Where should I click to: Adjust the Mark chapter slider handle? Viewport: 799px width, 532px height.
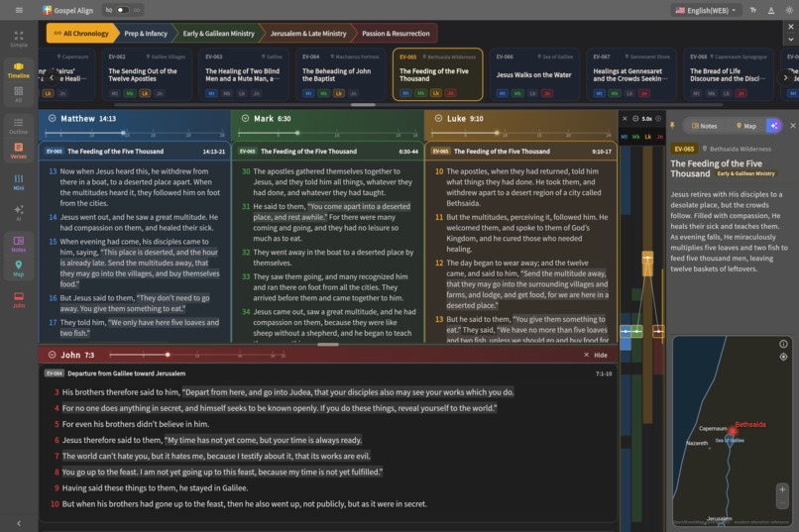click(x=297, y=133)
